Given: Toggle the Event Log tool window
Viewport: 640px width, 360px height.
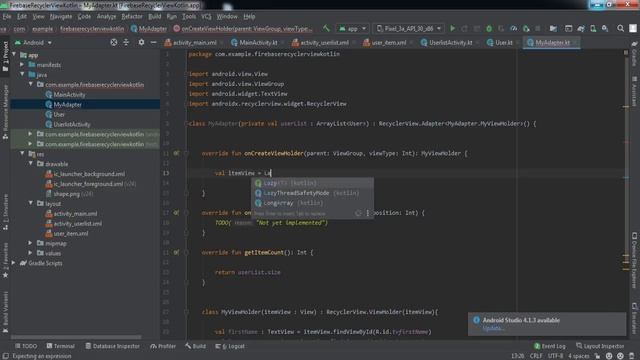Looking at the screenshot, I should coord(549,346).
